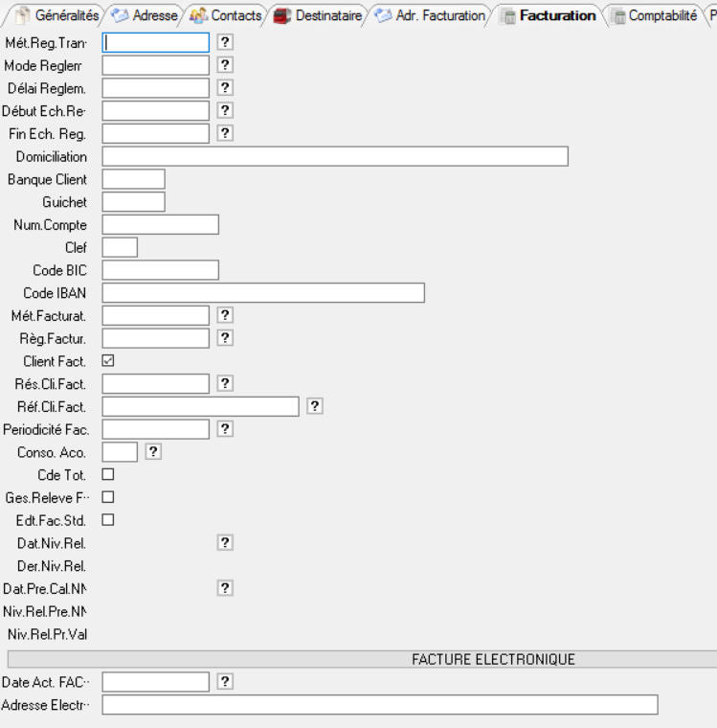The height and width of the screenshot is (728, 717).
Task: Click into the Code IBAN input field
Action: click(262, 292)
